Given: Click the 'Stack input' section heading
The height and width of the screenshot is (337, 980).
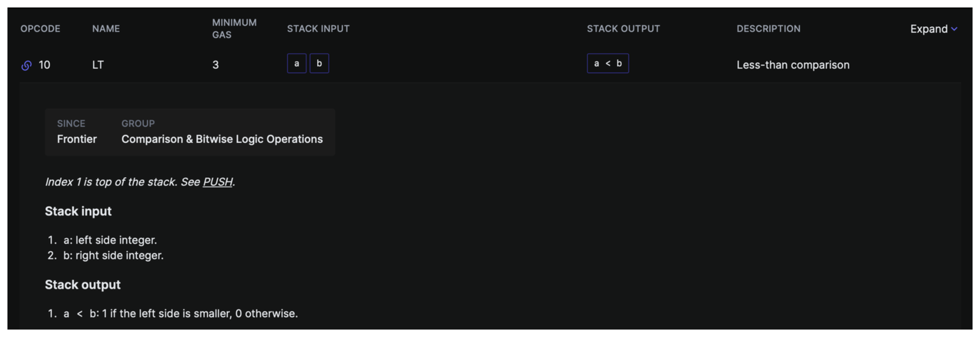Looking at the screenshot, I should pos(78,211).
